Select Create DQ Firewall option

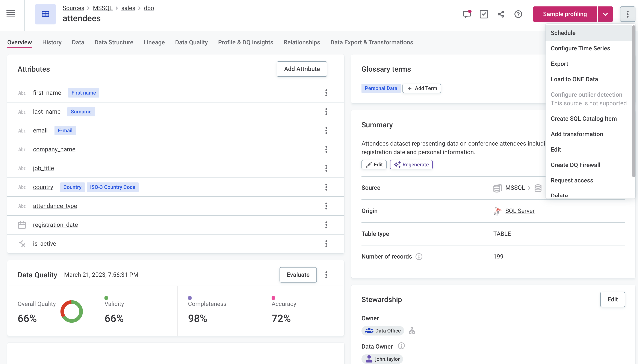(575, 165)
